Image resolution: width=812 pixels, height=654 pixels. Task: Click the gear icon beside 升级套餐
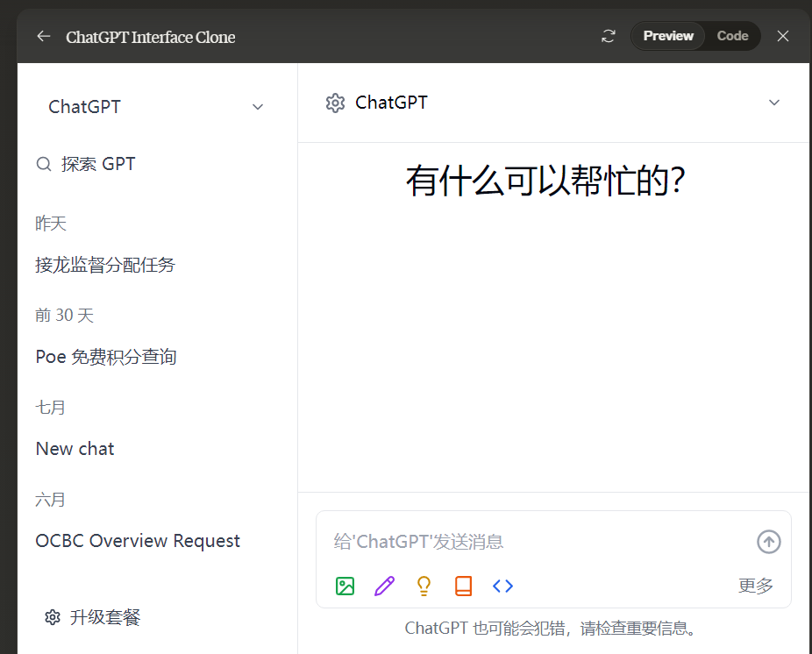(x=53, y=617)
